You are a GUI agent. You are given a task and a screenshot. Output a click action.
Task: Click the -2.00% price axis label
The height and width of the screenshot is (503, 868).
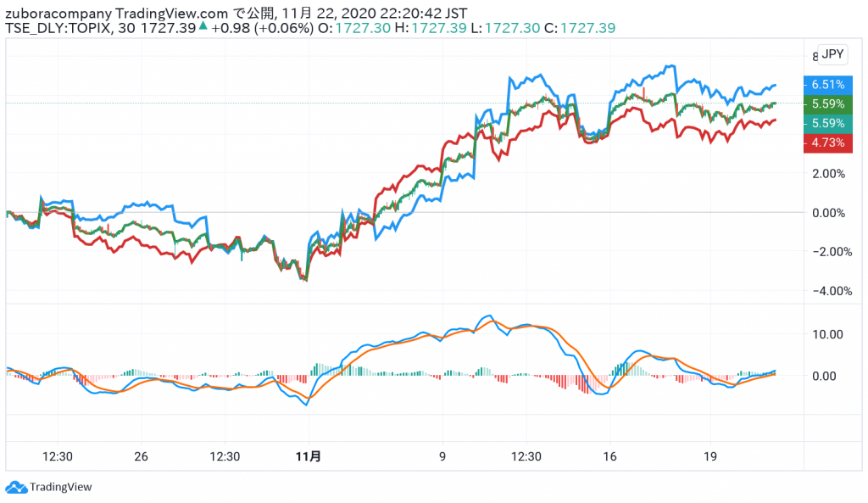click(x=826, y=252)
